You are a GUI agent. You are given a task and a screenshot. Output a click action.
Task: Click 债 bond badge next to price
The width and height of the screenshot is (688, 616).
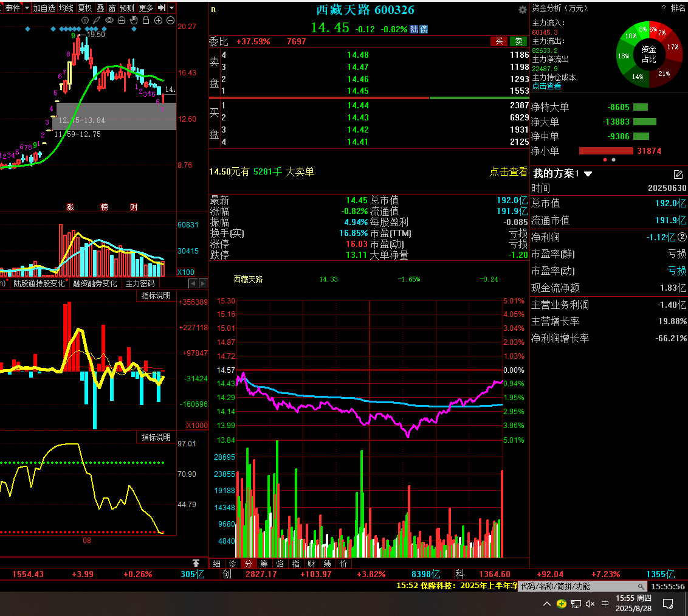[424, 29]
